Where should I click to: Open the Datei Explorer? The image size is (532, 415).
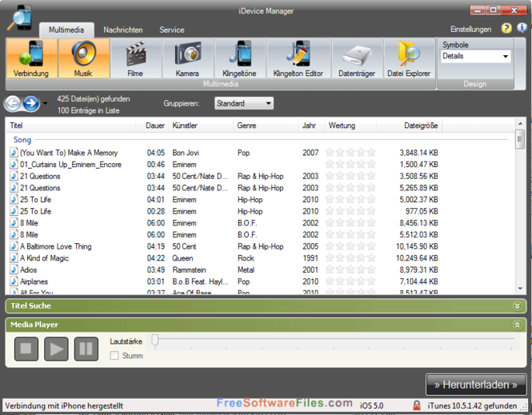(409, 58)
